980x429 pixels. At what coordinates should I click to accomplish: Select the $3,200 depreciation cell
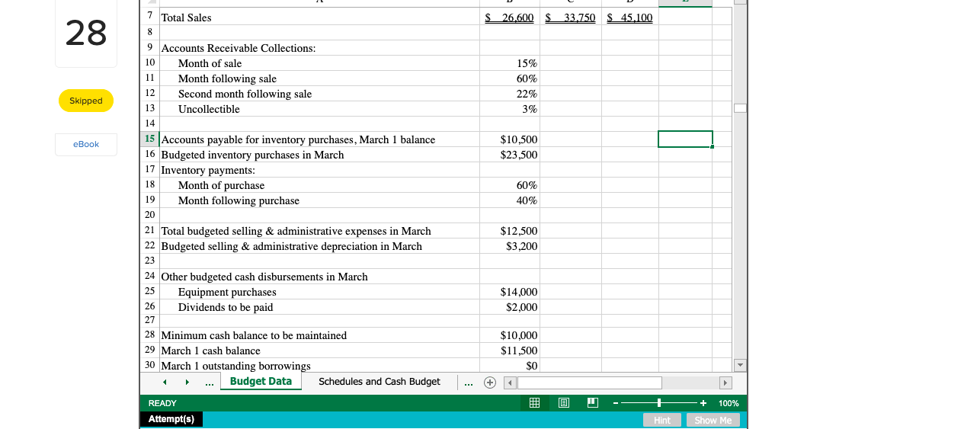pyautogui.click(x=511, y=246)
